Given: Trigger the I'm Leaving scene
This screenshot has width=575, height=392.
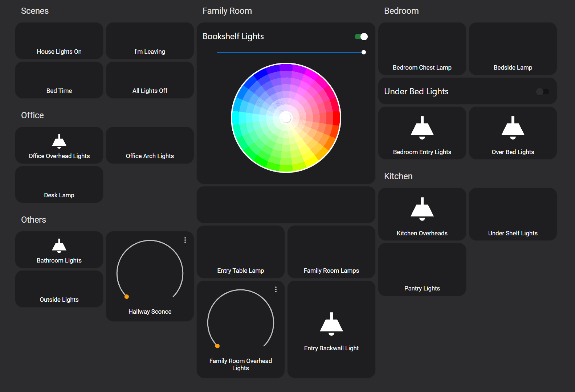Looking at the screenshot, I should [x=150, y=41].
